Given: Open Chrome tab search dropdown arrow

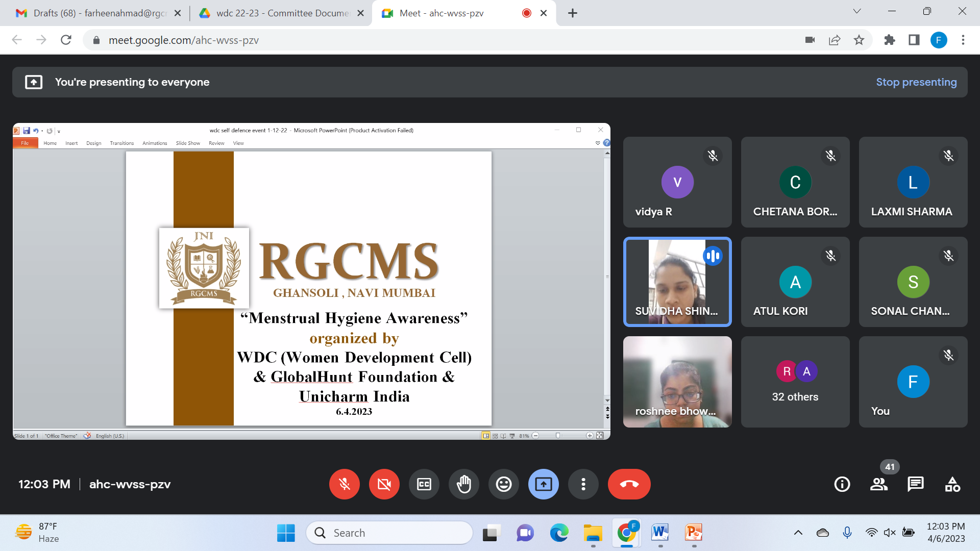Looking at the screenshot, I should tap(856, 11).
